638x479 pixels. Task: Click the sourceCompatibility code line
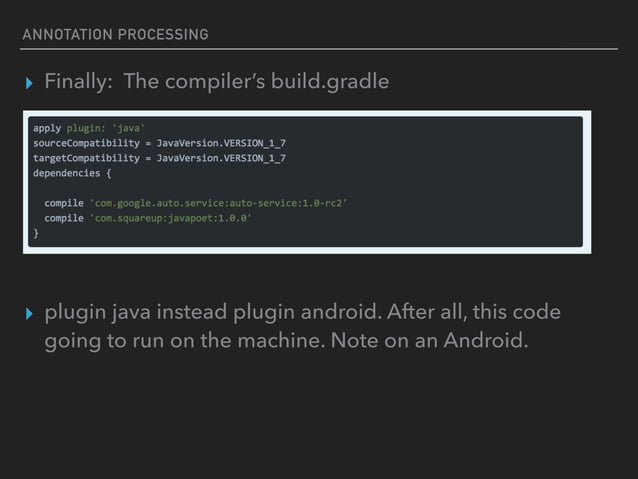[159, 143]
